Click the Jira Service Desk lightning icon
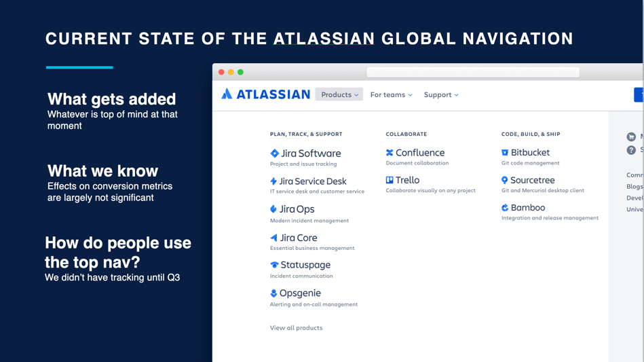644x362 pixels. pyautogui.click(x=273, y=181)
